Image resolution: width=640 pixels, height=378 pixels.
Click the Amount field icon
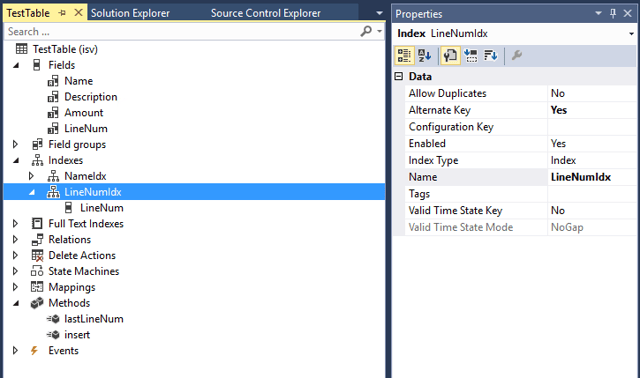click(x=53, y=113)
